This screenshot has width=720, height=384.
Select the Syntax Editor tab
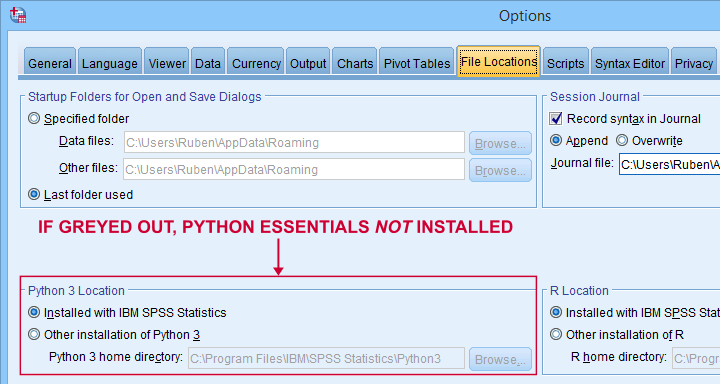[x=630, y=61]
